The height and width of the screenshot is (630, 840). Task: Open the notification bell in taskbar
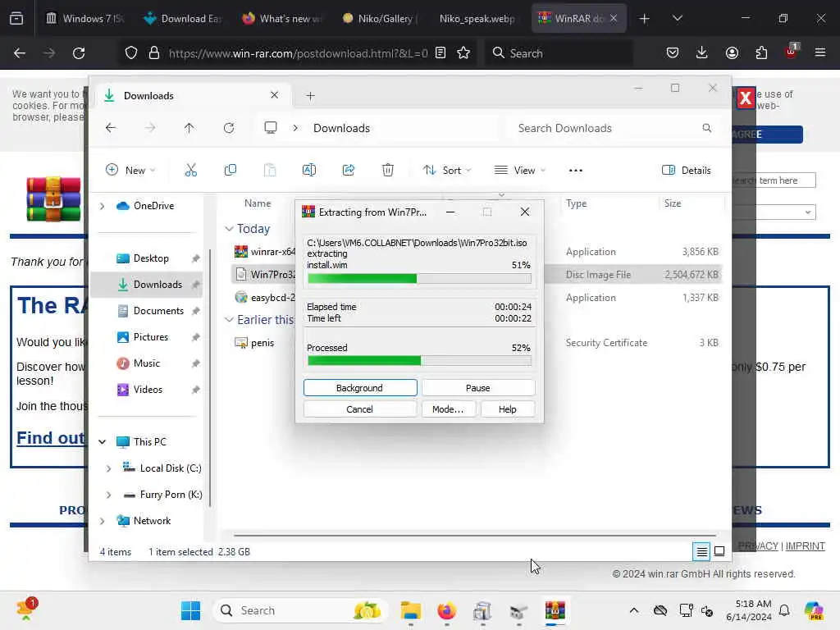[x=784, y=610]
